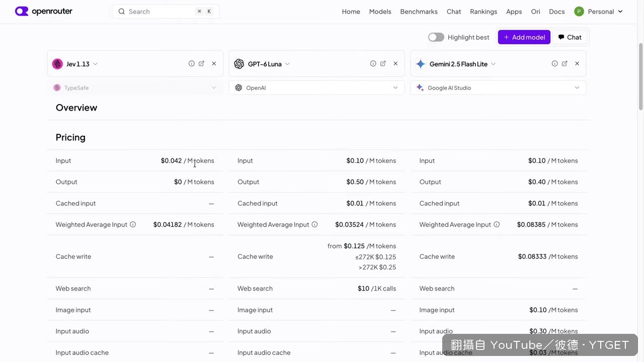Expand the OpenAI provider dropdown
The width and height of the screenshot is (644, 362).
pos(316,88)
